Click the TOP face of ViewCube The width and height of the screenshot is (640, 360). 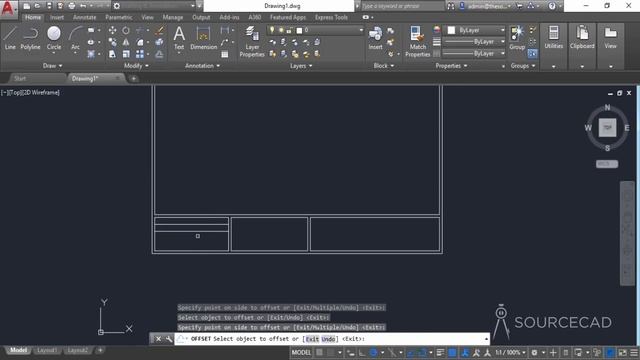tap(607, 128)
